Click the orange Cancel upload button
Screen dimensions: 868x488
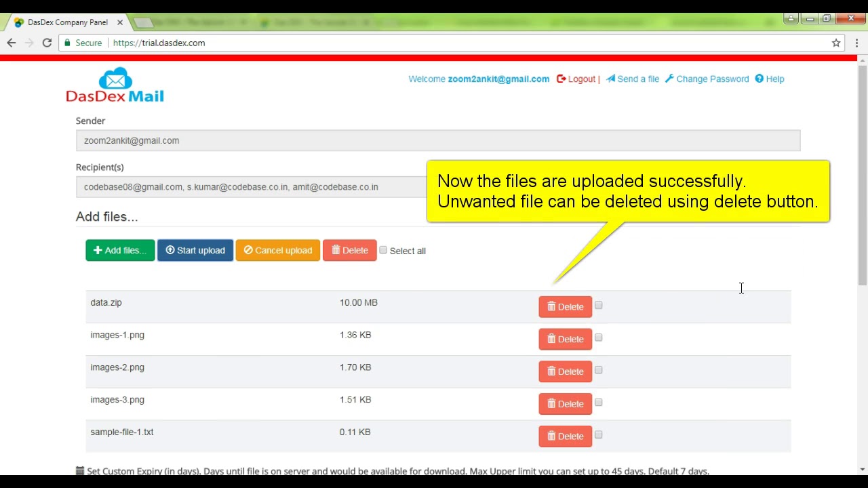[277, 250]
